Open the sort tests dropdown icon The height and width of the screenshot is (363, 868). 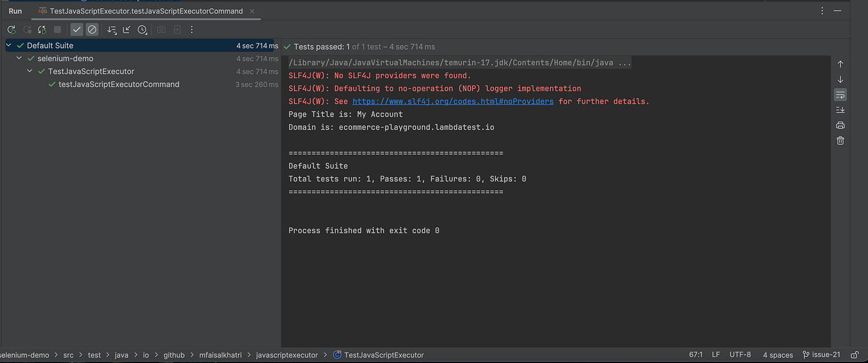112,30
